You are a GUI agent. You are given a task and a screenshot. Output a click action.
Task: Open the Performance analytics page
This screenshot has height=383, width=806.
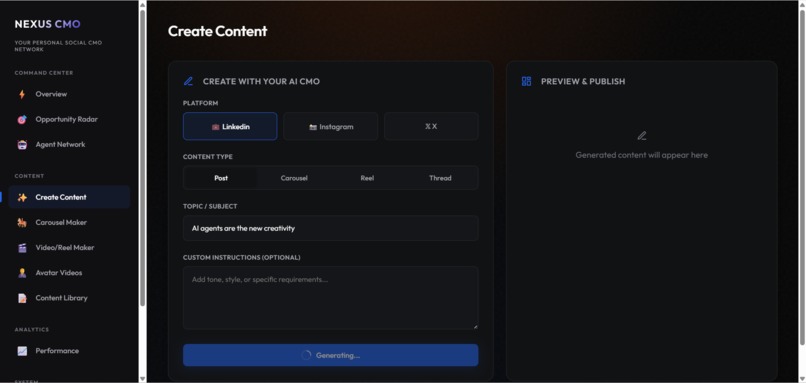click(69, 351)
